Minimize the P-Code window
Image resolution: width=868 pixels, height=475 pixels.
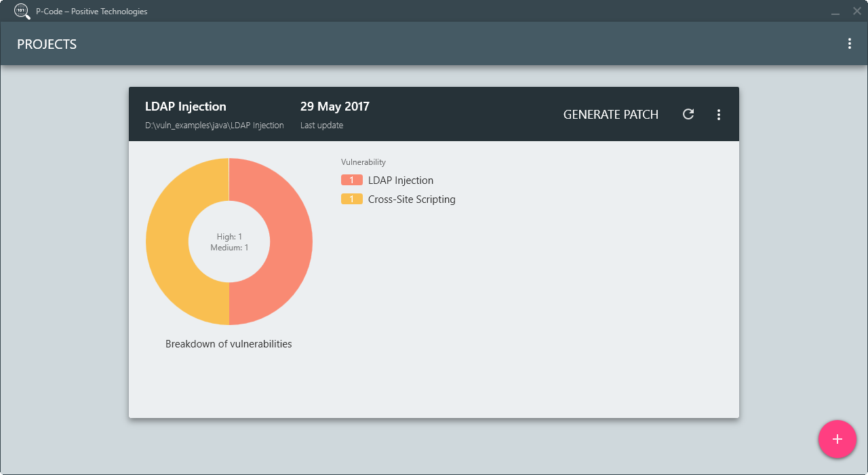tap(835, 12)
